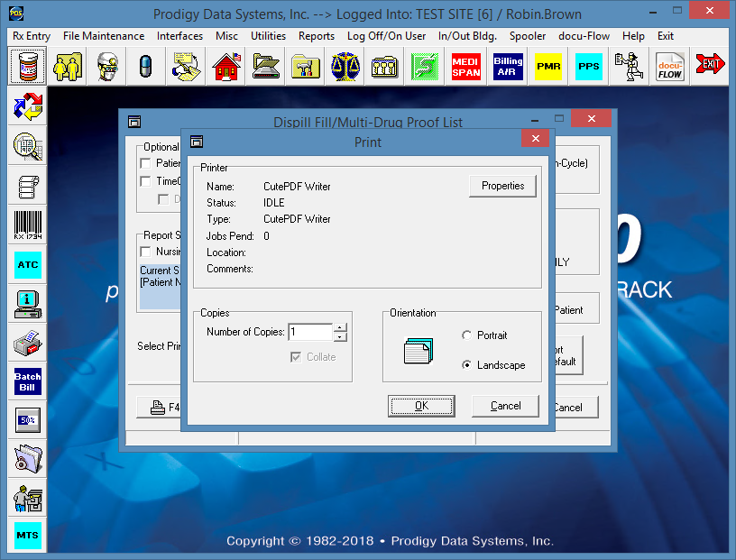Open the File Maintenance menu
Viewport: 736px width, 560px height.
point(104,36)
